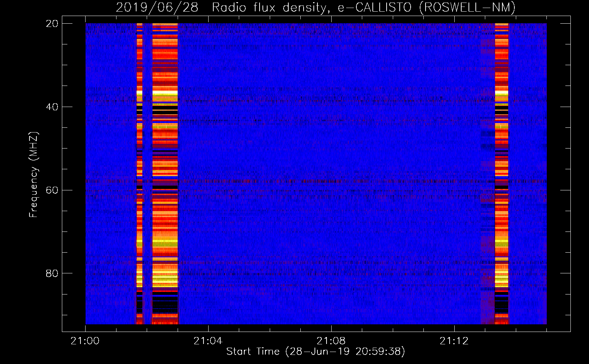Click the 60 MHz frequency tick label
The width and height of the screenshot is (589, 364).
click(x=52, y=190)
